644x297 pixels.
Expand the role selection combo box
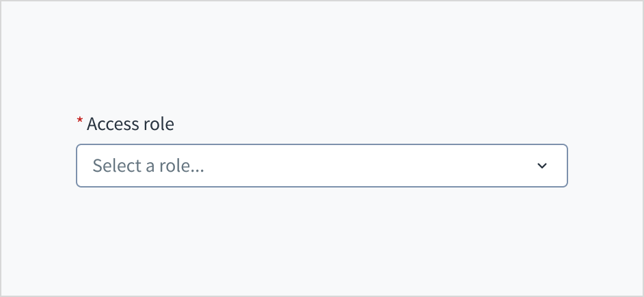[321, 166]
